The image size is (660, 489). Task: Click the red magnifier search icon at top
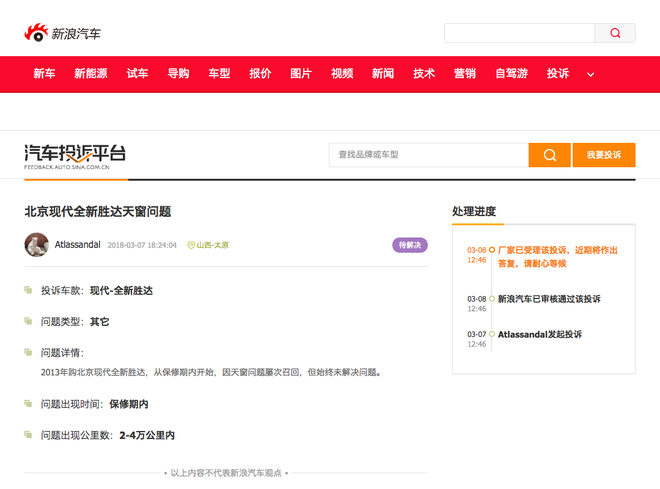pos(615,33)
